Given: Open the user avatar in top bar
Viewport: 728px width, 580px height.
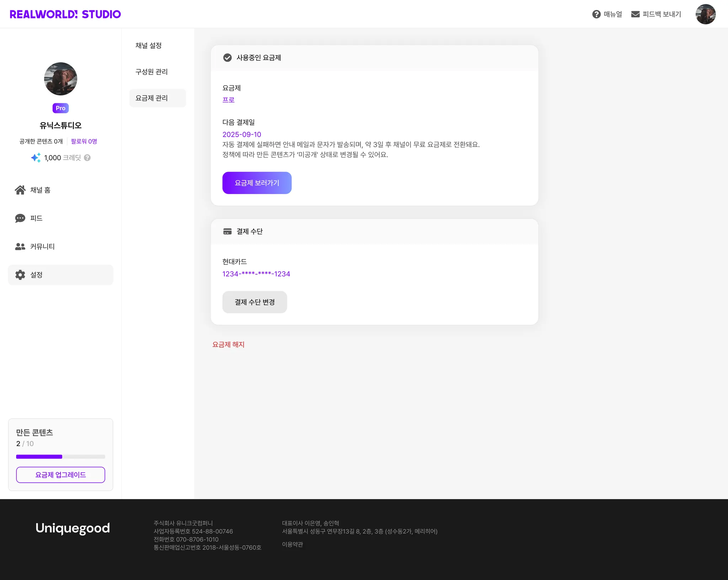Looking at the screenshot, I should coord(705,14).
